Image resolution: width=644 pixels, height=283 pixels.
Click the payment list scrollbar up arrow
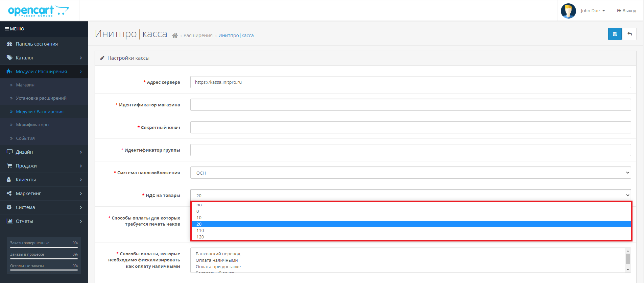point(628,251)
